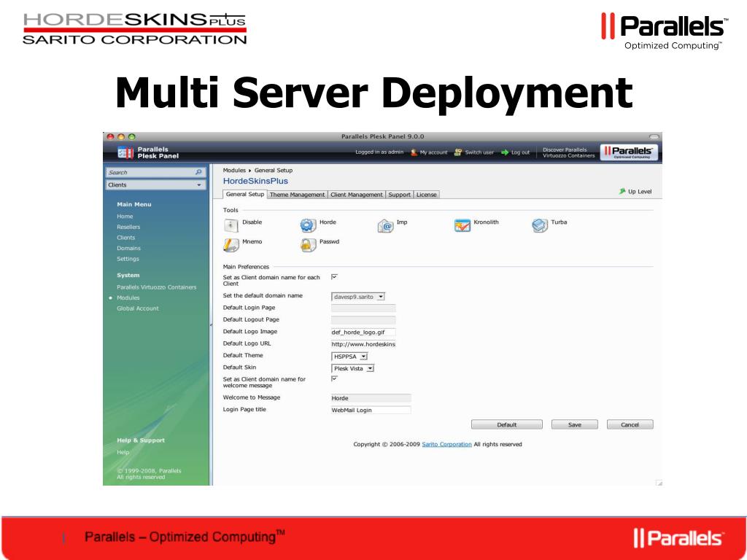Screen dimensions: 747x560
Task: Open Domains in Main Menu
Action: [x=128, y=248]
